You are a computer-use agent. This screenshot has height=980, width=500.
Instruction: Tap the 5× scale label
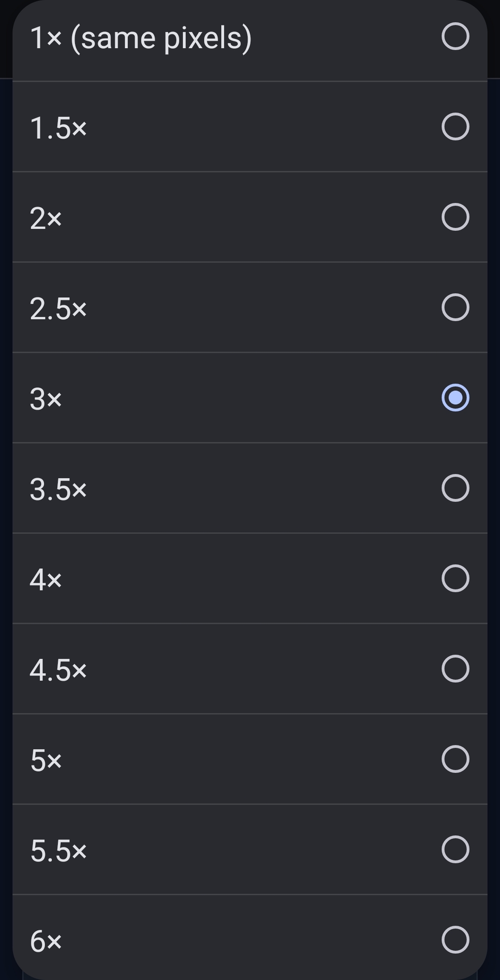pyautogui.click(x=46, y=760)
